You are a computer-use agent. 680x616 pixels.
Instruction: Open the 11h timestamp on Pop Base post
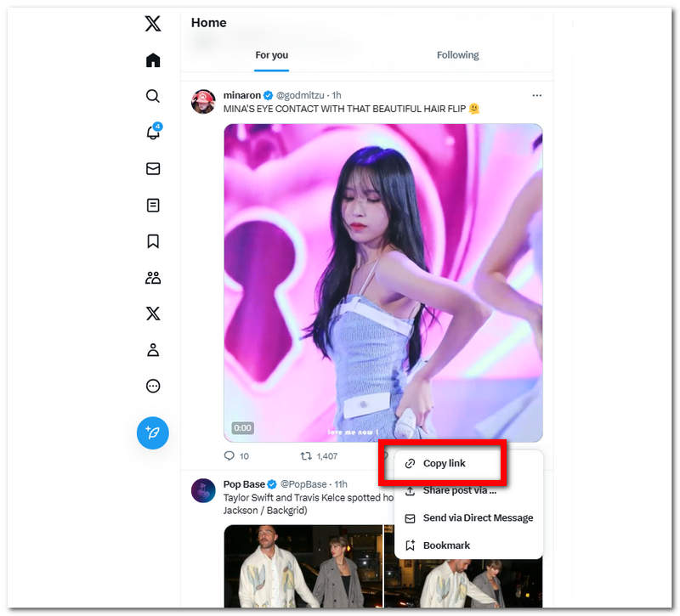[x=341, y=484]
